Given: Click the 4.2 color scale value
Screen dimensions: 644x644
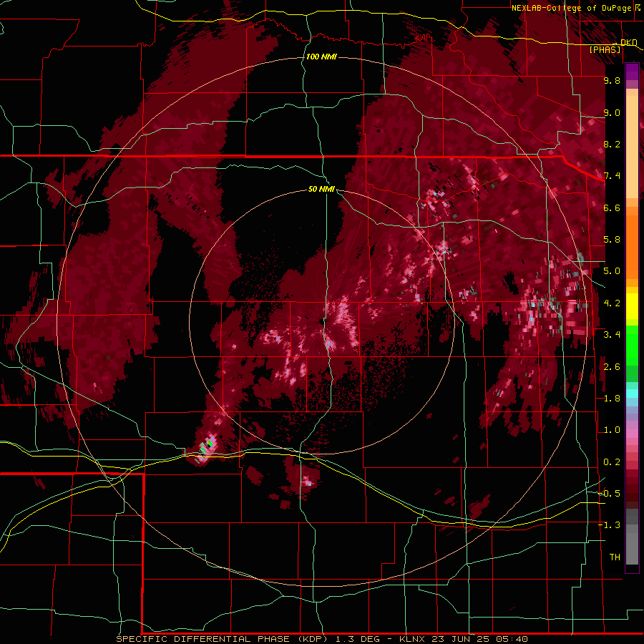Looking at the screenshot, I should 612,303.
